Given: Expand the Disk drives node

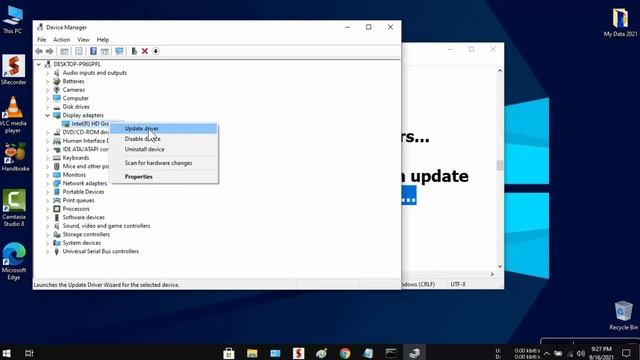Looking at the screenshot, I should [47, 107].
